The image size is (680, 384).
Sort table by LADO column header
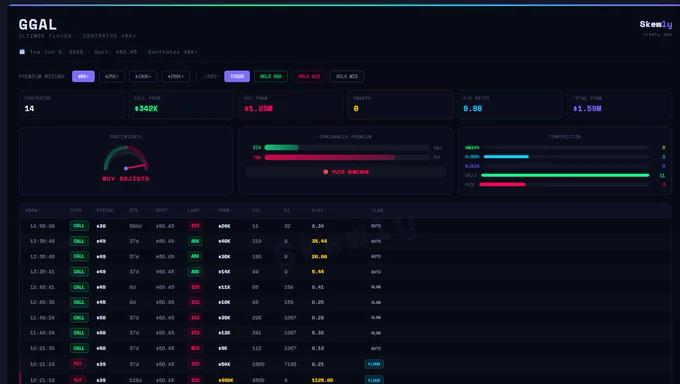tap(193, 210)
